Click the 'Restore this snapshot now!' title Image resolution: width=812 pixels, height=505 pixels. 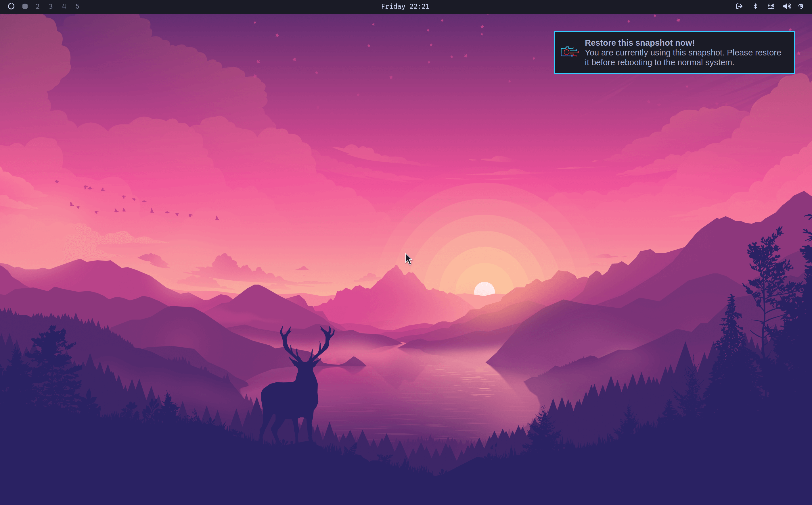(x=639, y=43)
